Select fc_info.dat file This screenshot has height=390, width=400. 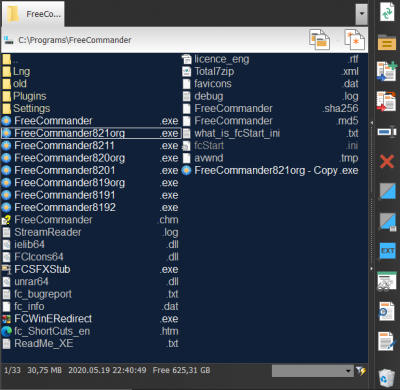[x=91, y=306]
